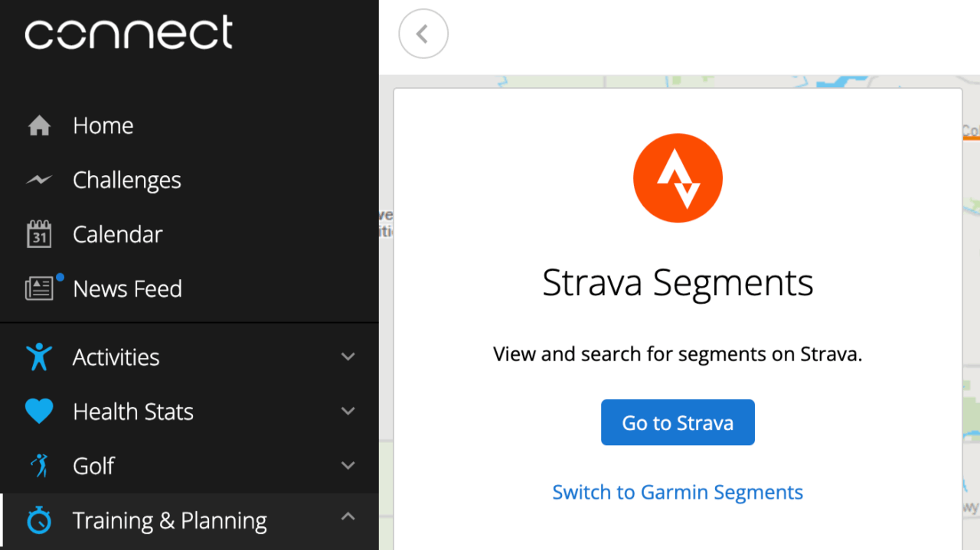Click the Health Stats heart icon
Image resolution: width=980 pixels, height=550 pixels.
tap(38, 411)
